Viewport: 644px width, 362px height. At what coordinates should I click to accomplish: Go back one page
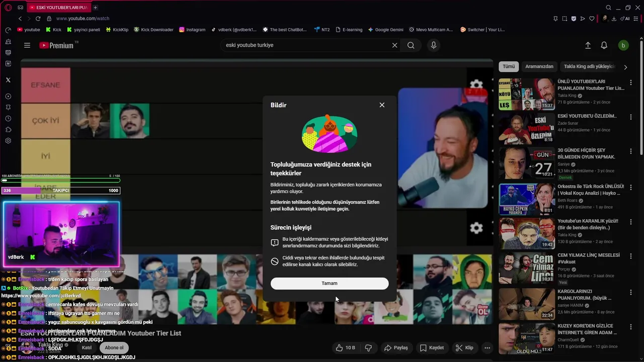click(x=20, y=19)
